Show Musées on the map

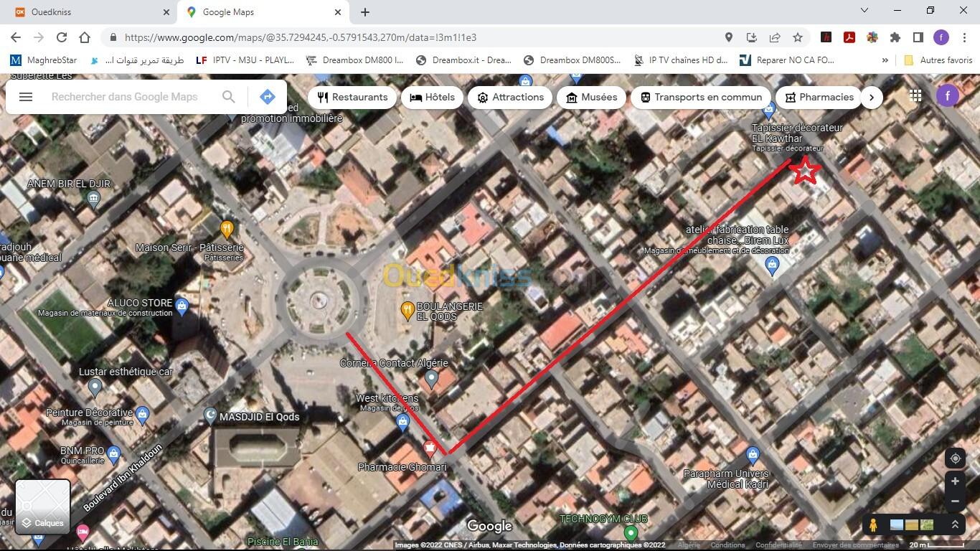click(x=591, y=97)
